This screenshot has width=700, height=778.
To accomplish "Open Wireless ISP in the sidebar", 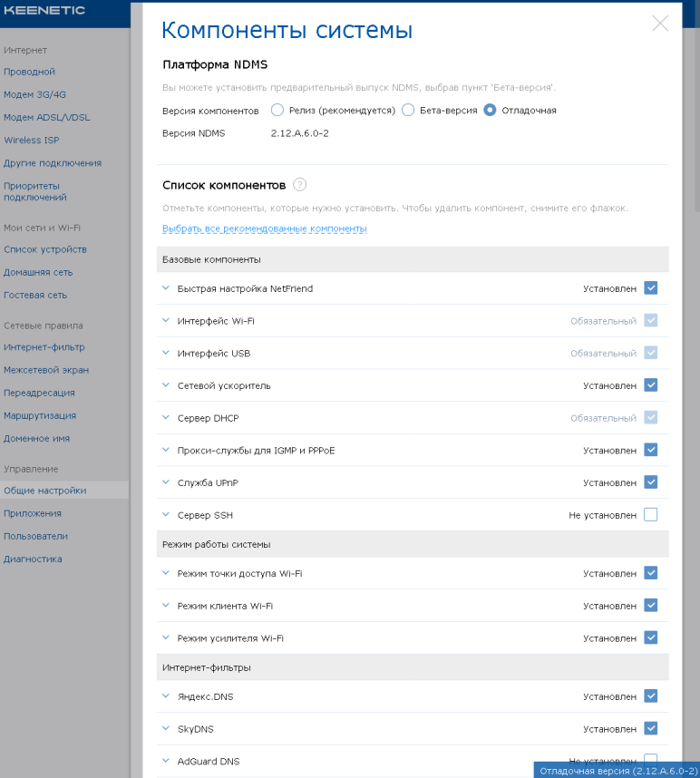I will [31, 141].
